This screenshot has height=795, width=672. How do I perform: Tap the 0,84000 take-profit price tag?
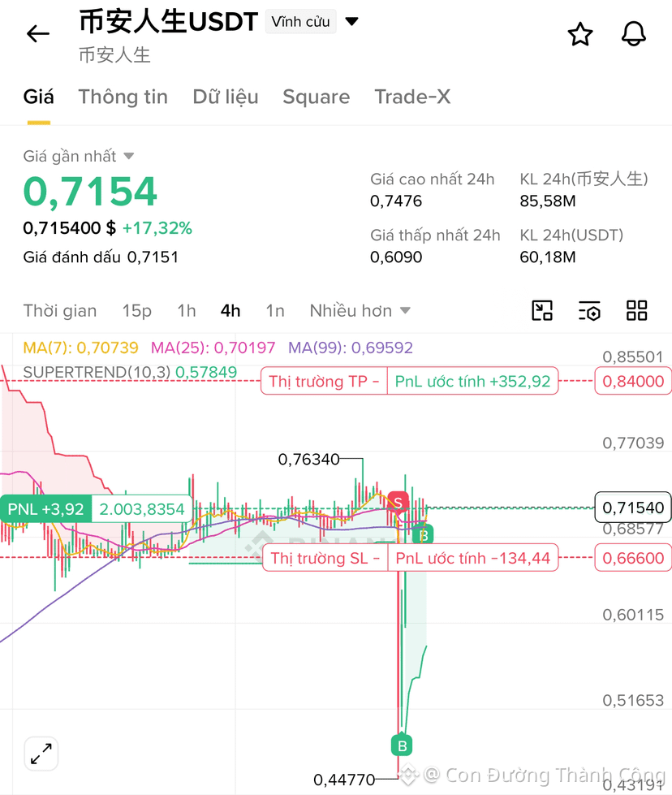pos(633,382)
